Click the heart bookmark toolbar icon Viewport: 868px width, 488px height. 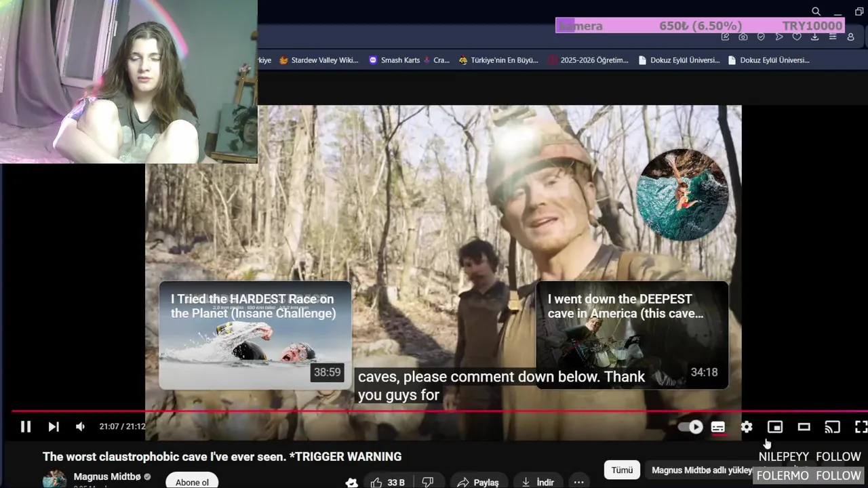click(x=797, y=37)
